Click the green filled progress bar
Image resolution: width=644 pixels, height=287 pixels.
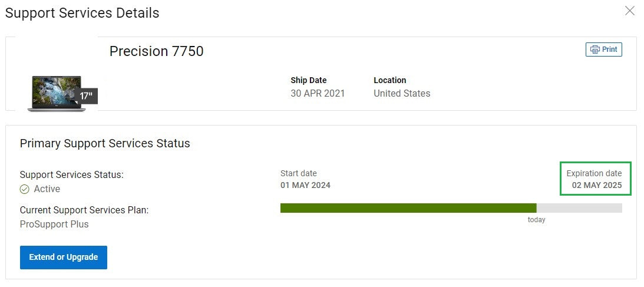[x=408, y=208]
